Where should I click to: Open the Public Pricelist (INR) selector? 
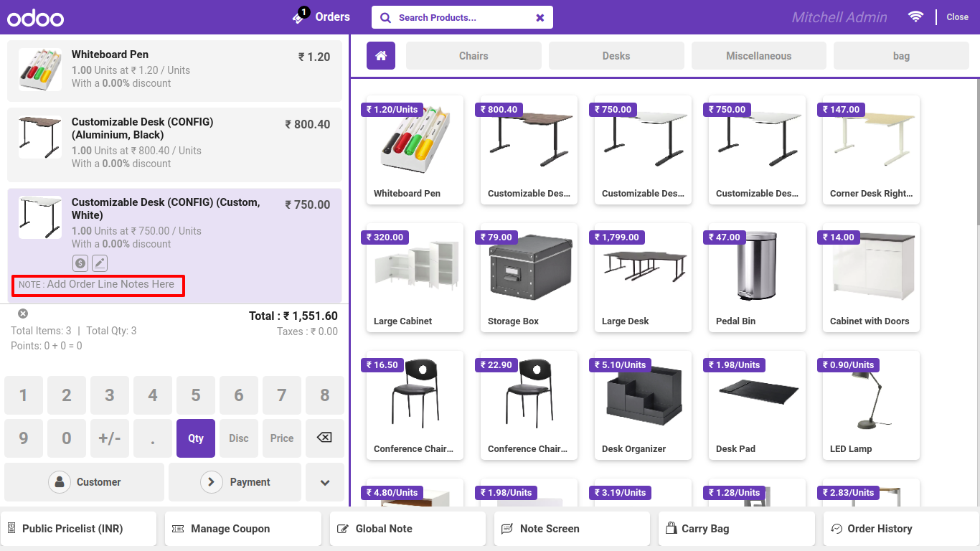point(78,529)
